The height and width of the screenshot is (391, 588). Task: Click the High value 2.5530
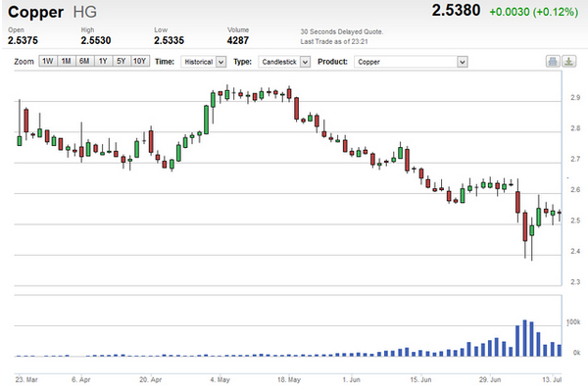[96, 40]
